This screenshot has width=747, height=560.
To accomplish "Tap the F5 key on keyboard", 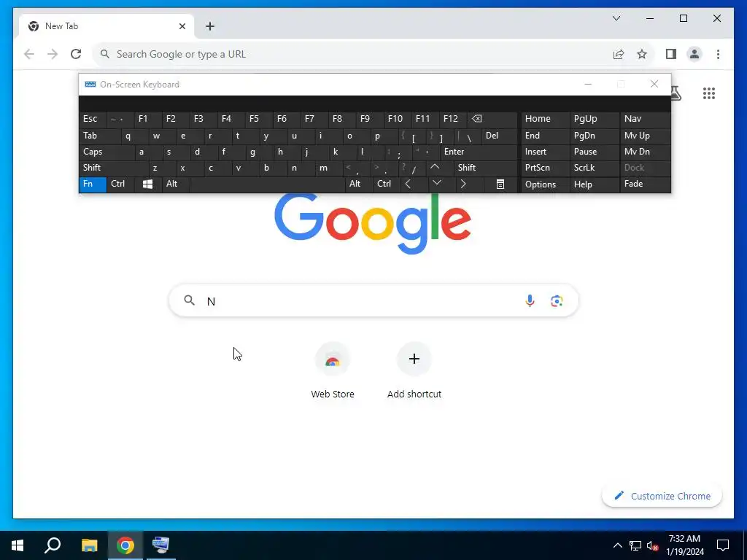I will click(259, 119).
